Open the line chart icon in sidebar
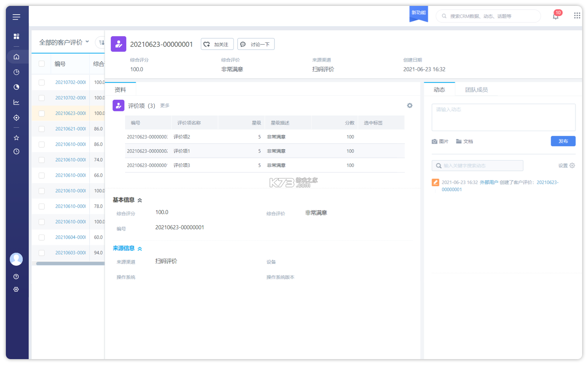588x365 pixels. 16,102
